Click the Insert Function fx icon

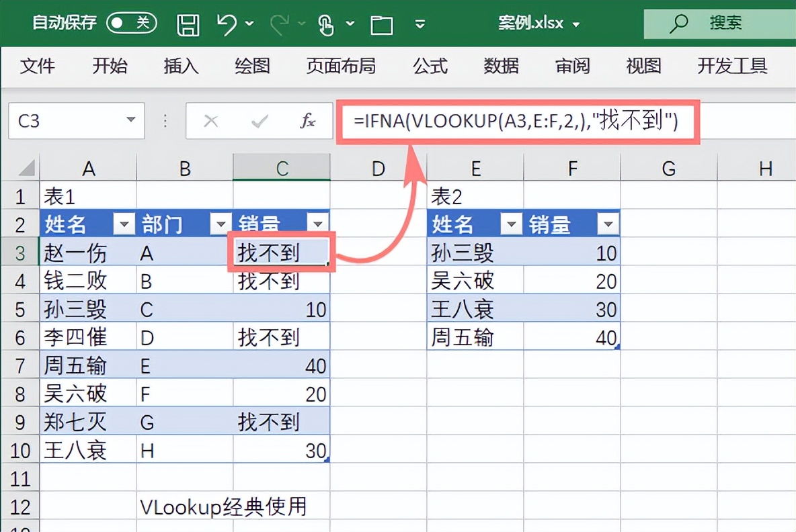tap(308, 121)
